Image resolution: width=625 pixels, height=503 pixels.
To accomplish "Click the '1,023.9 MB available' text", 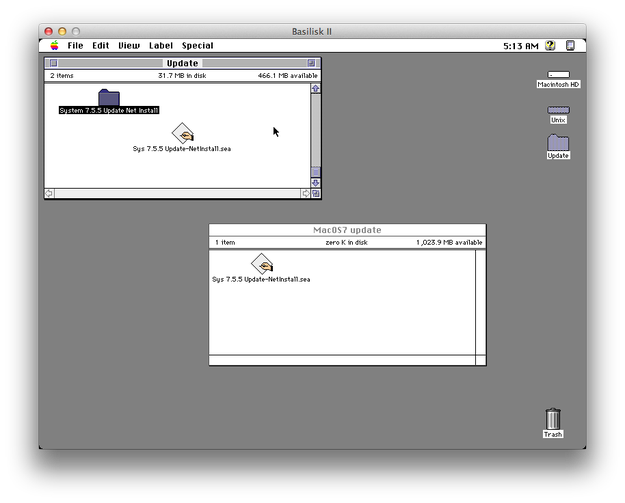I will pyautogui.click(x=449, y=242).
